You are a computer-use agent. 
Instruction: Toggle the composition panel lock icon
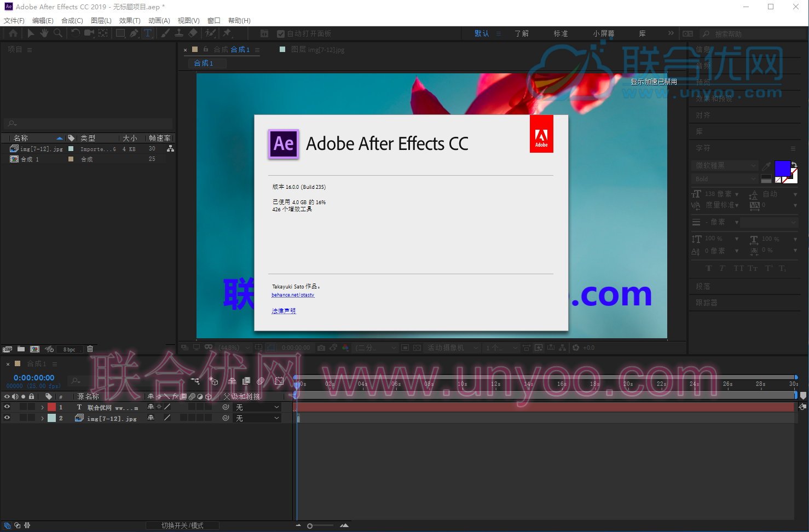[x=206, y=49]
